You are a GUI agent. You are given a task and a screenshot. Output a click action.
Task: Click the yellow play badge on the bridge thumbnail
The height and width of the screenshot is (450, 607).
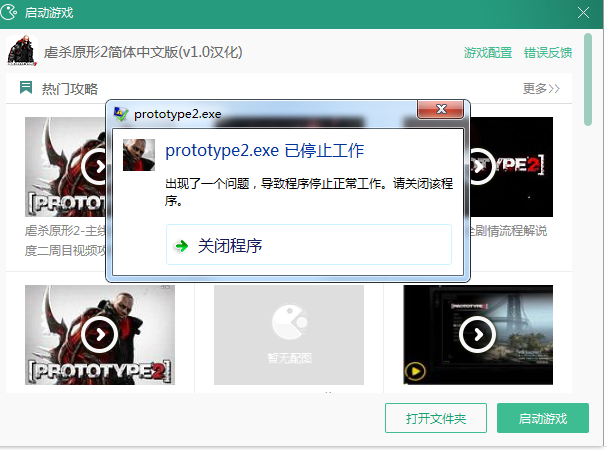pos(415,371)
